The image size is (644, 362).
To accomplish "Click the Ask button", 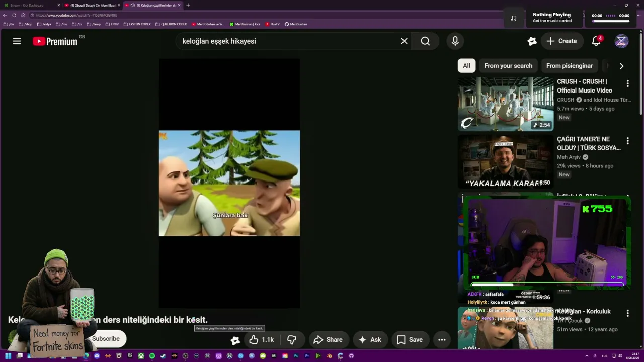I will [369, 340].
